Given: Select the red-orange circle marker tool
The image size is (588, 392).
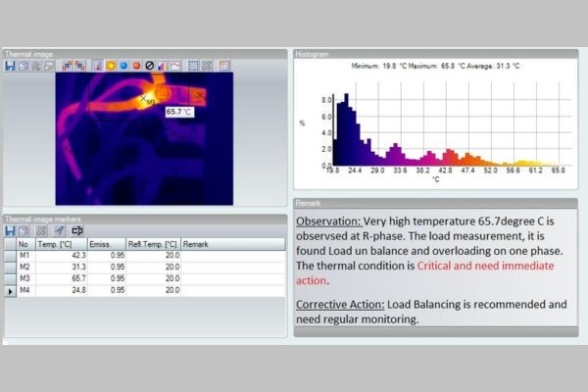Looking at the screenshot, I should pos(136,66).
